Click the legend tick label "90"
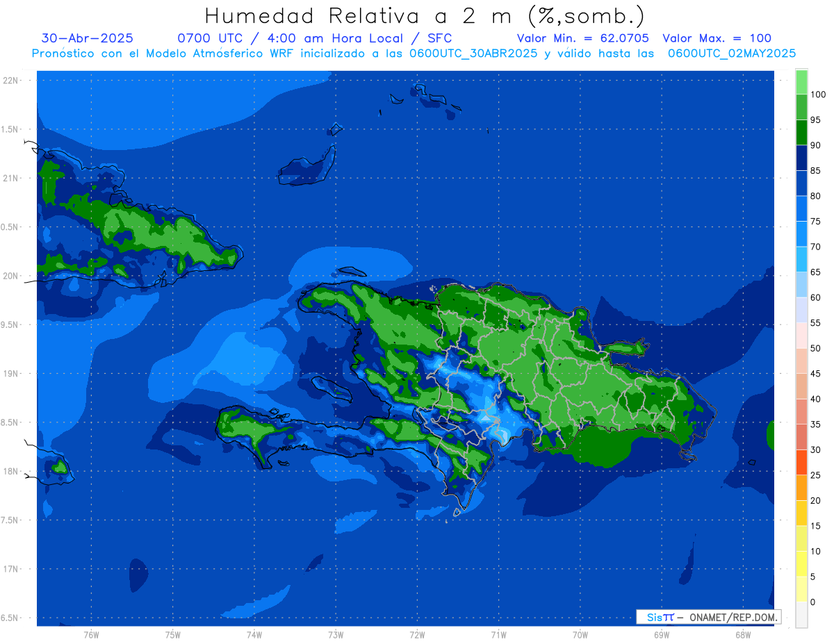This screenshot has height=644, width=834. point(815,145)
